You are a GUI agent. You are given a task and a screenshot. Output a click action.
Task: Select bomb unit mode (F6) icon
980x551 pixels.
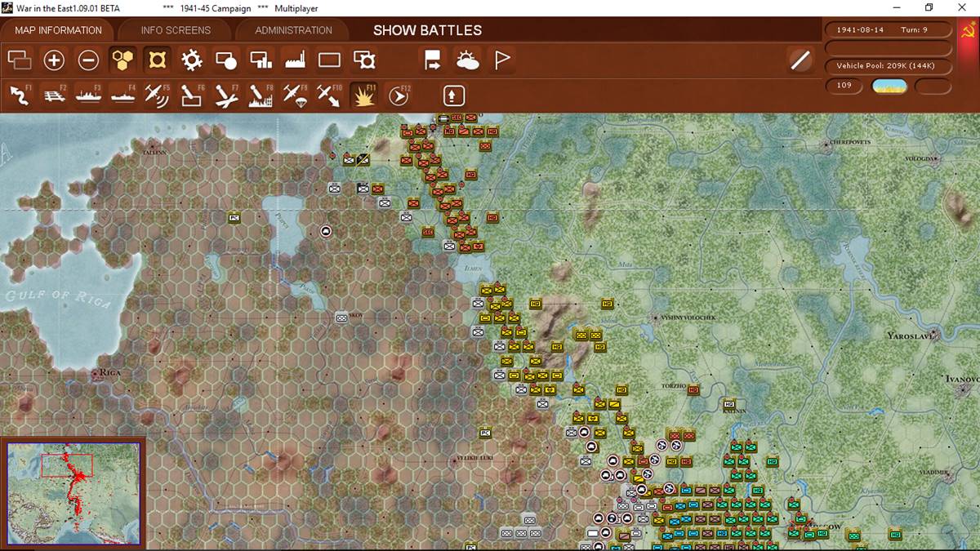coord(190,95)
